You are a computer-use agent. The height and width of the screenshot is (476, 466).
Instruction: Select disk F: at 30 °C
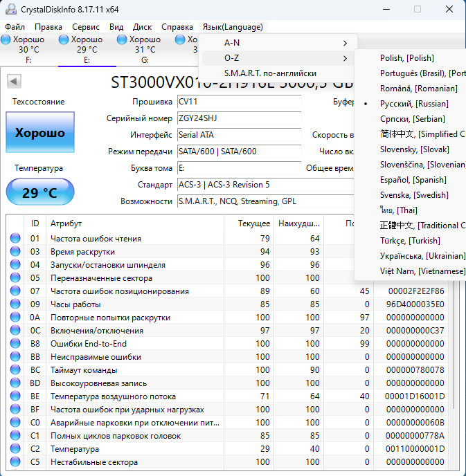tap(28, 50)
